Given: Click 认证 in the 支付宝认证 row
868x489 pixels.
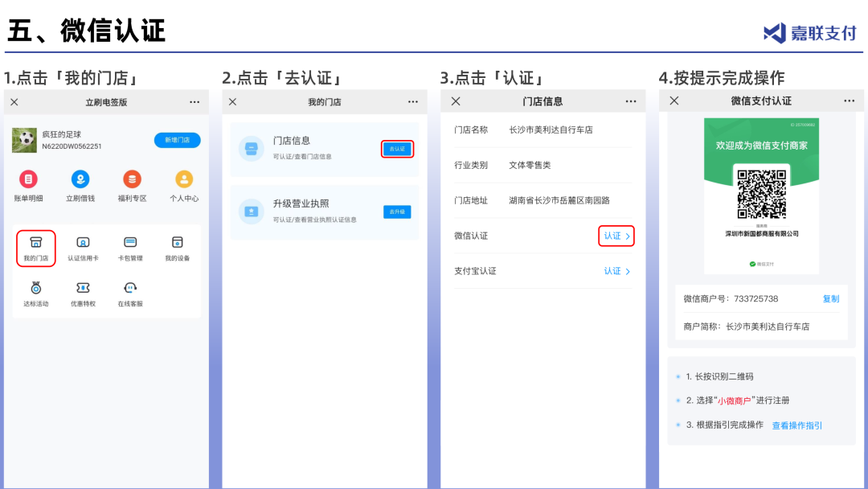Looking at the screenshot, I should [616, 271].
